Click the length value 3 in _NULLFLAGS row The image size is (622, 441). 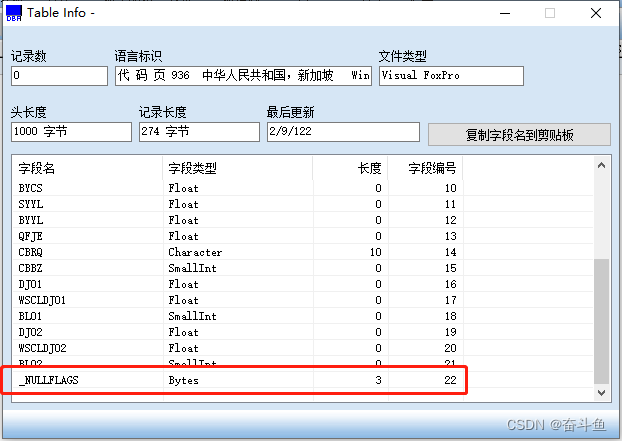(378, 380)
